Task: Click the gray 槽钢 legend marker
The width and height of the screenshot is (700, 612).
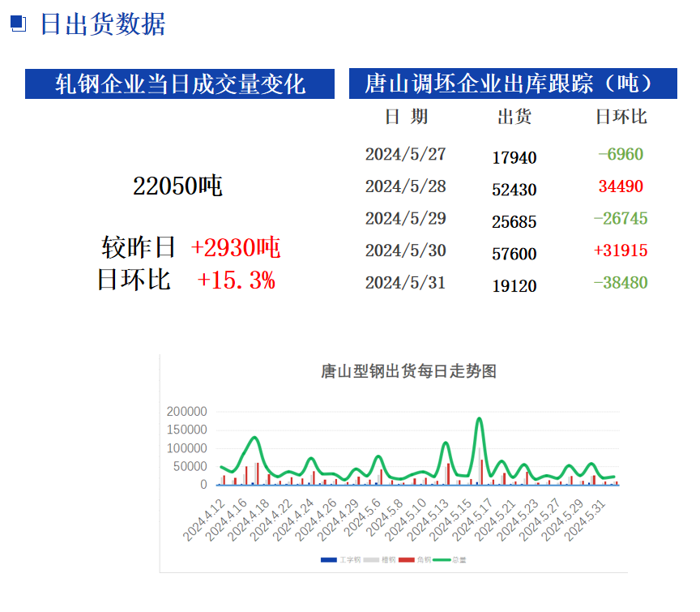Action: (x=371, y=559)
